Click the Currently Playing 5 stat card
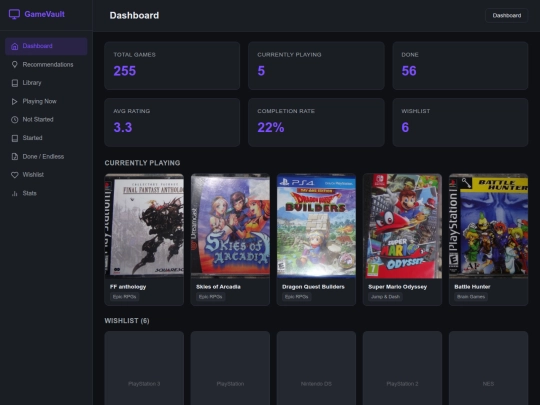The image size is (540, 405). pyautogui.click(x=316, y=66)
